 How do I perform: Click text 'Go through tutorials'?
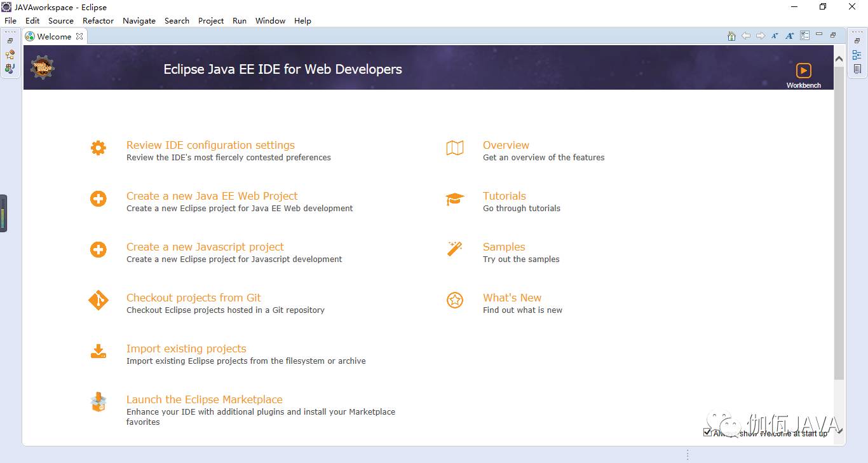[x=522, y=209]
